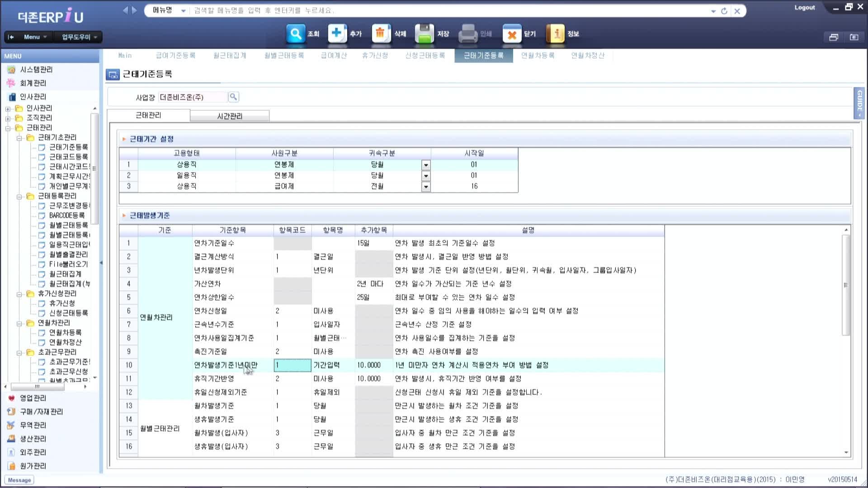
Task: Open the 메뉴명 search type dropdown
Action: tap(183, 11)
